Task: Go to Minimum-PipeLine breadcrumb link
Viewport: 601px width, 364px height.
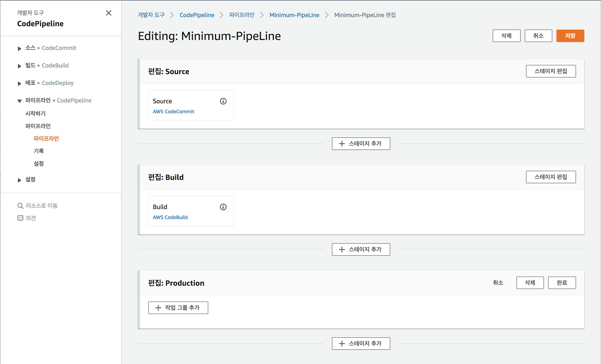Action: tap(294, 15)
